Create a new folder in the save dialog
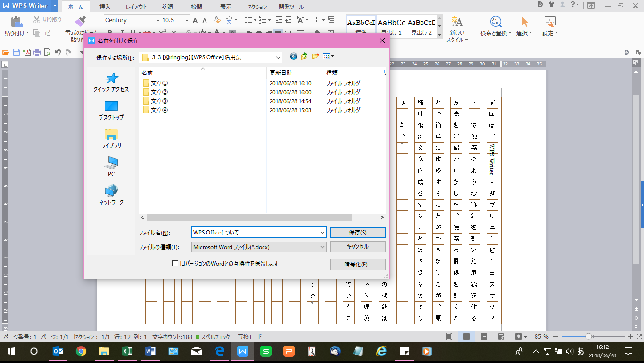 click(x=315, y=56)
